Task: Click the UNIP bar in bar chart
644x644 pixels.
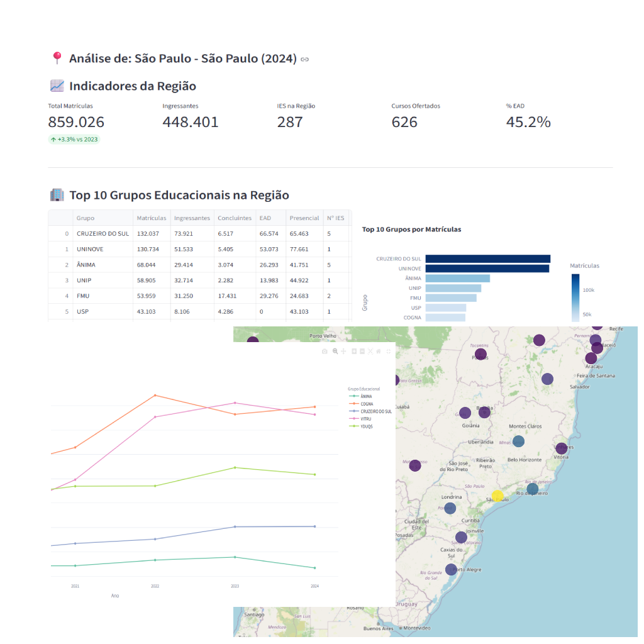Action: (x=453, y=288)
